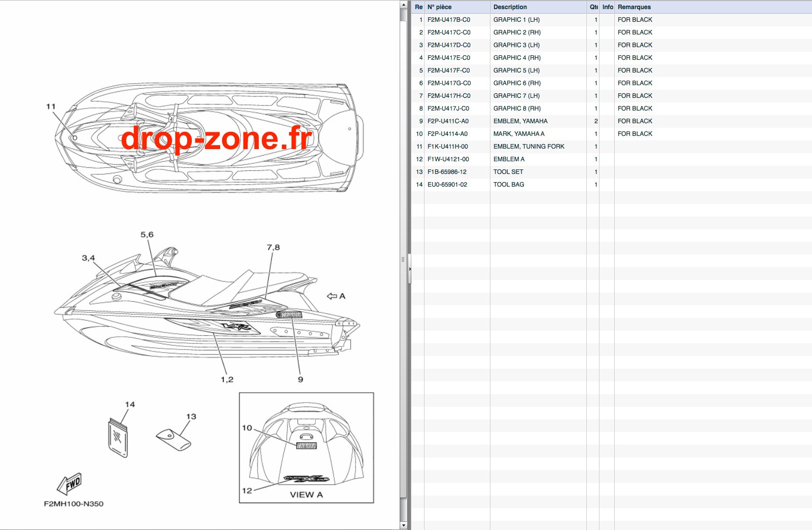Screen dimensions: 812x530
Task: Select row GRAPHIC 8 (RH)
Action: point(612,109)
